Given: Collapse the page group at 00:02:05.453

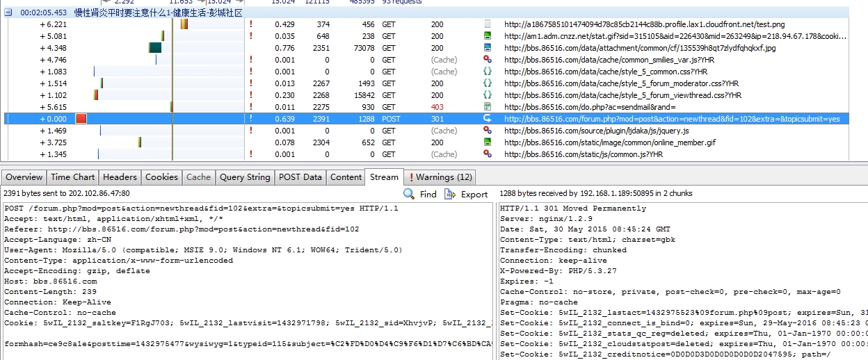Looking at the screenshot, I should tap(8, 13).
